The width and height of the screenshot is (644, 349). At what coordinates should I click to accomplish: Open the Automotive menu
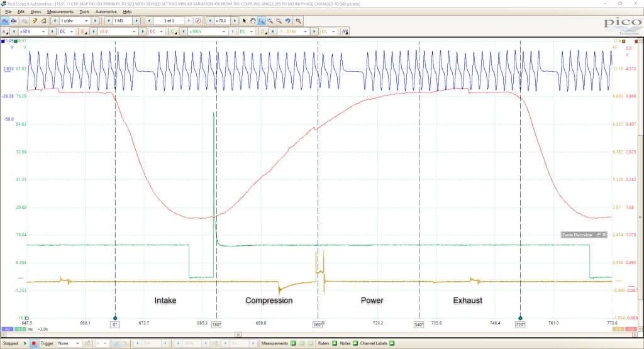106,12
